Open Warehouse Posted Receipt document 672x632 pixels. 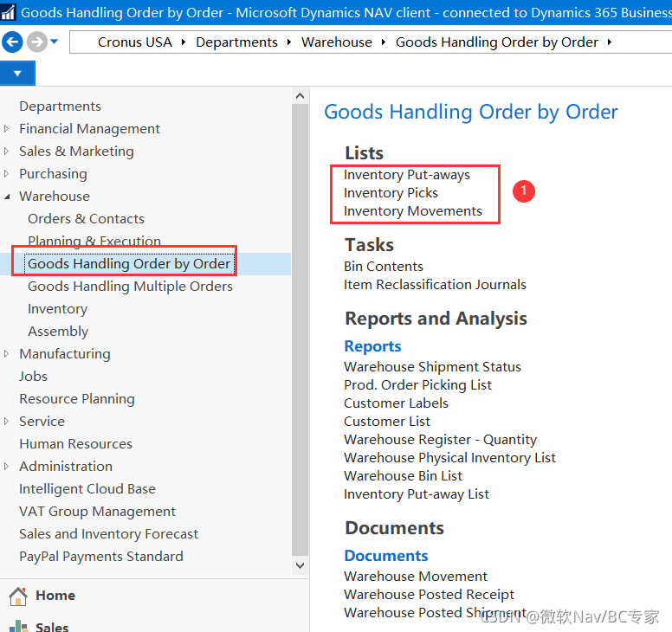point(429,594)
